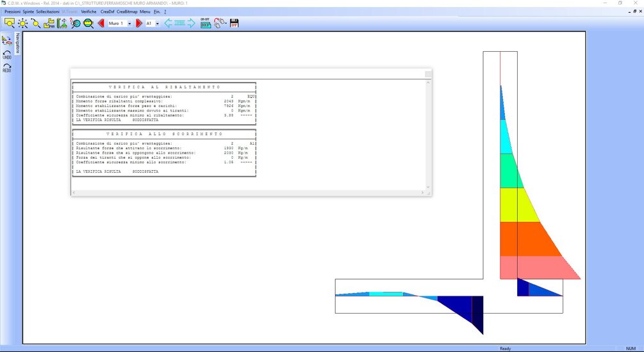The image size is (644, 352).
Task: Click the BMP save floppy disk icon
Action: (x=235, y=23)
